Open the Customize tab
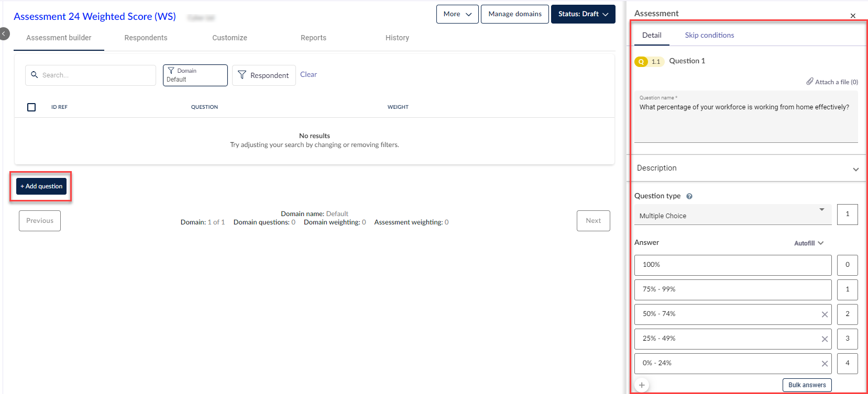Screen dimensions: 868x394 tap(229, 38)
